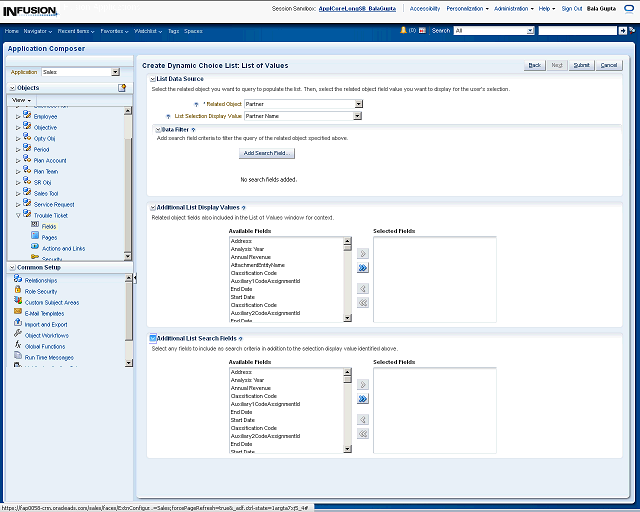This screenshot has height=512, width=640.
Task: Remove all selected display fields button
Action: point(363,302)
